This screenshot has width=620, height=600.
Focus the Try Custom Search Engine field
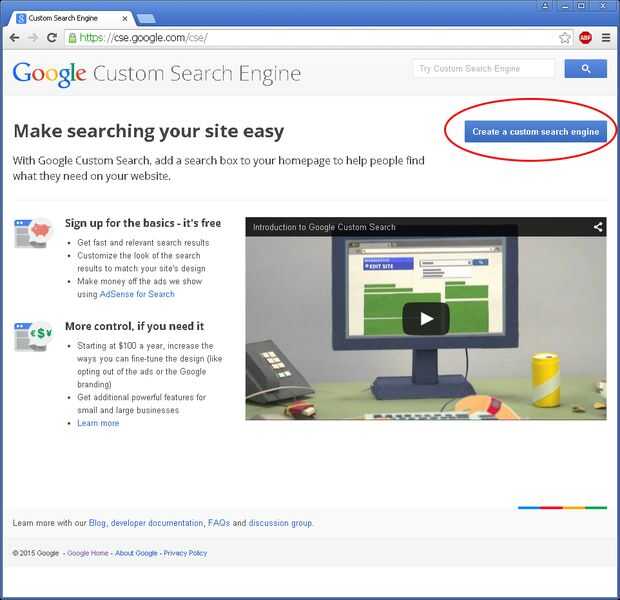[x=484, y=69]
